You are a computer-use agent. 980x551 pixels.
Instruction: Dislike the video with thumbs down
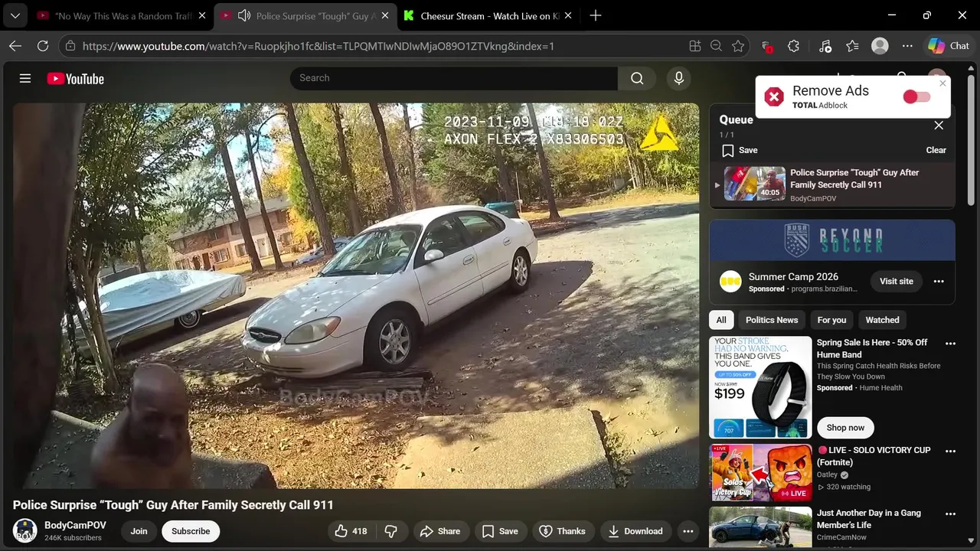click(x=390, y=531)
